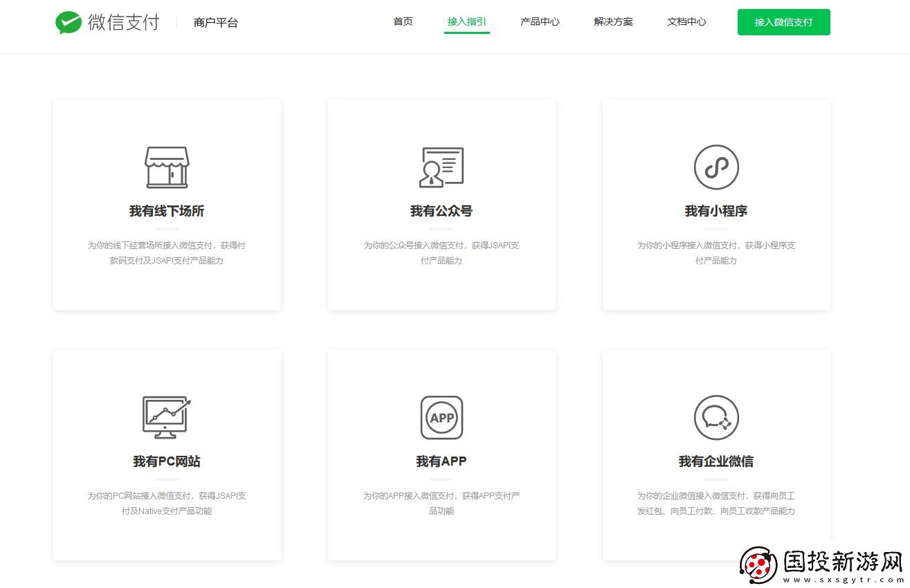Click the highlighted 接入指引 tab
The width and height of the screenshot is (910, 588).
point(467,21)
